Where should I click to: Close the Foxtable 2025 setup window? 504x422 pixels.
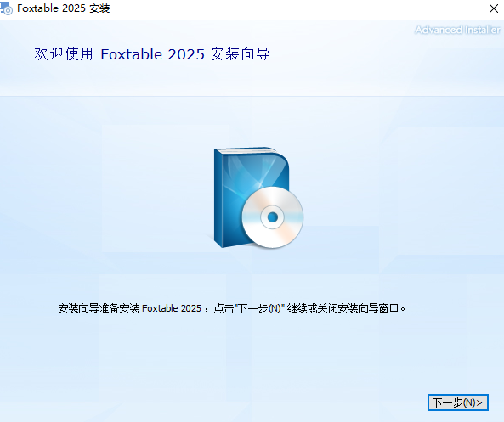point(494,8)
